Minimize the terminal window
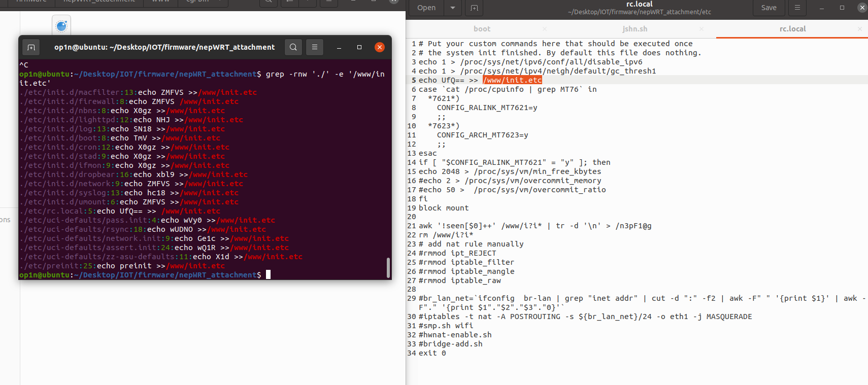The image size is (868, 385). coord(339,47)
